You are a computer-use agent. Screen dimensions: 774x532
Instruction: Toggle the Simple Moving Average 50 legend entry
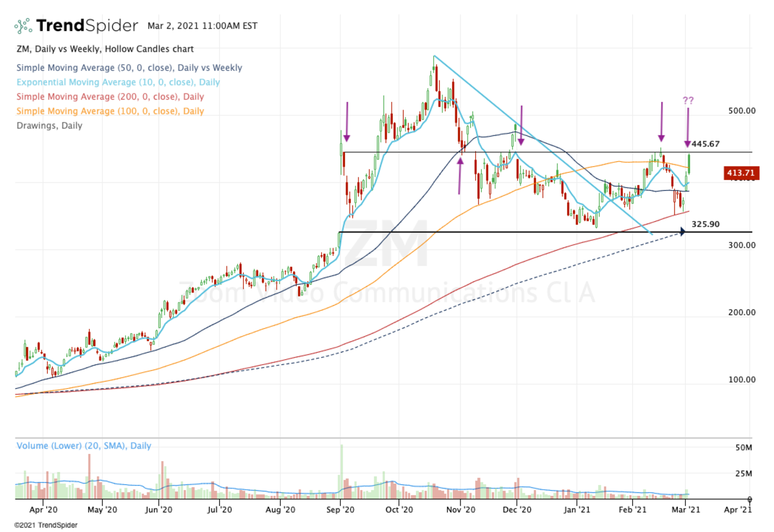(x=129, y=68)
